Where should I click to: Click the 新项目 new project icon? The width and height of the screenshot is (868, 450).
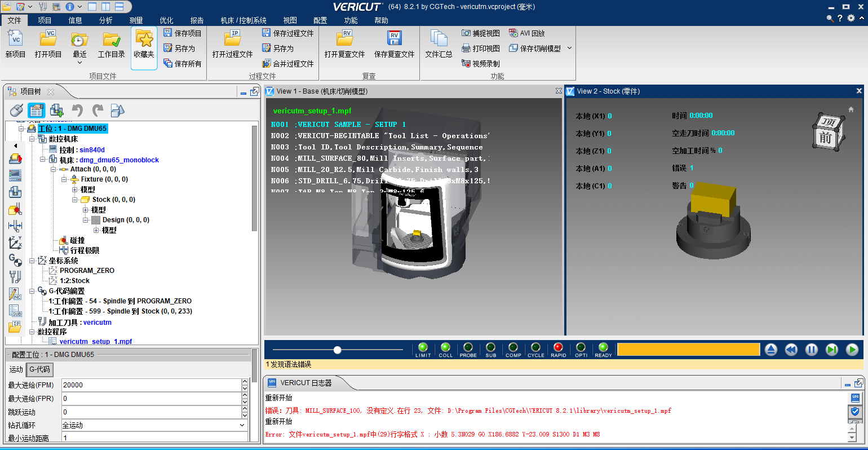(15, 39)
